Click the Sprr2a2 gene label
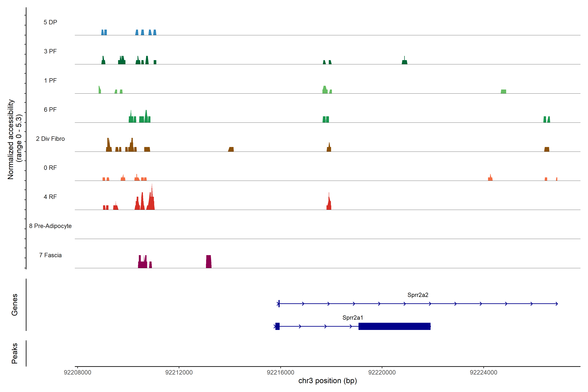The width and height of the screenshot is (588, 392). [418, 295]
